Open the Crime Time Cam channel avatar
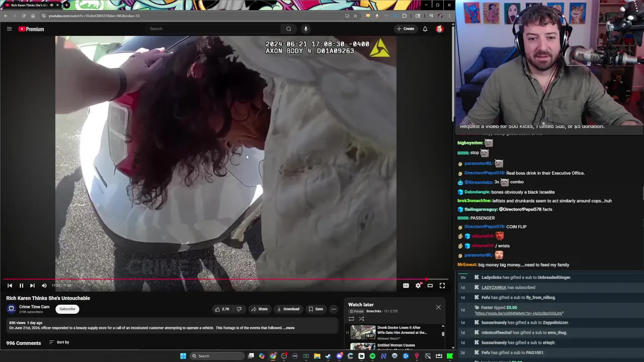Image resolution: width=644 pixels, height=362 pixels. [x=11, y=309]
